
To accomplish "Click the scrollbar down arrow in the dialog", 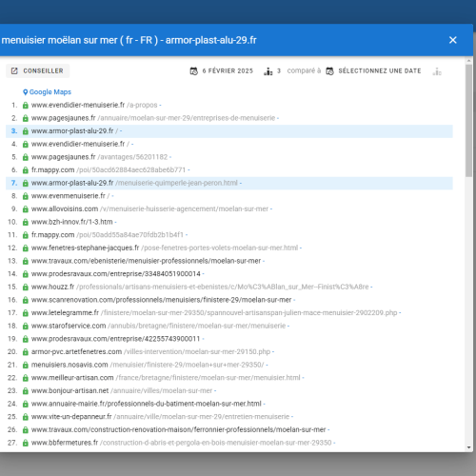I will tap(469, 447).
